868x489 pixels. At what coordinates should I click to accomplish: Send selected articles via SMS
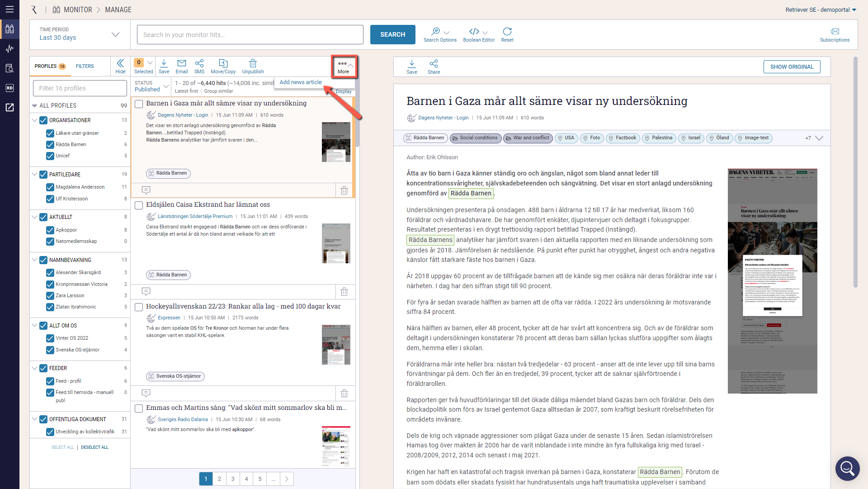point(199,66)
